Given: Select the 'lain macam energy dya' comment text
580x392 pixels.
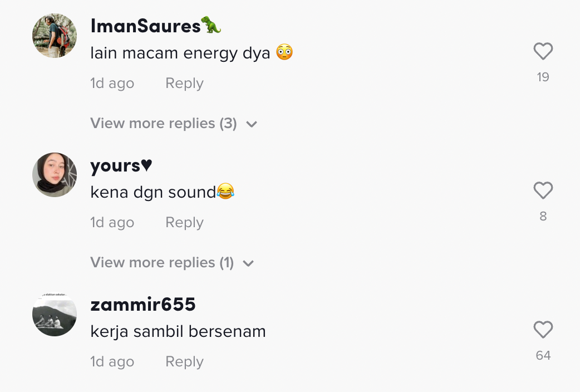Looking at the screenshot, I should coord(180,53).
